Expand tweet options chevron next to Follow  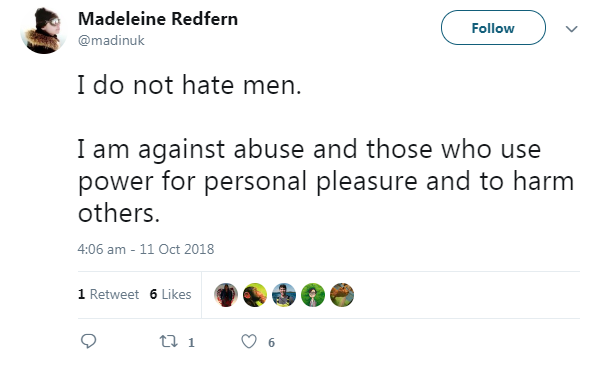click(572, 29)
